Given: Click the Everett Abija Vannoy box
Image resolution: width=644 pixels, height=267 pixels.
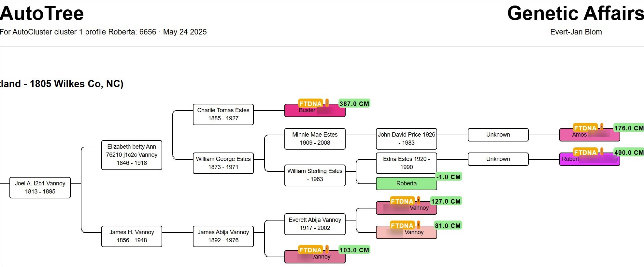Looking at the screenshot, I should 315,224.
